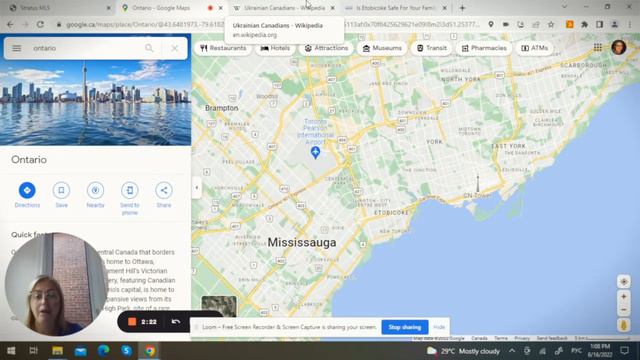Image resolution: width=640 pixels, height=360 pixels.
Task: Click the Directions icon for Ontario
Action: click(x=27, y=190)
